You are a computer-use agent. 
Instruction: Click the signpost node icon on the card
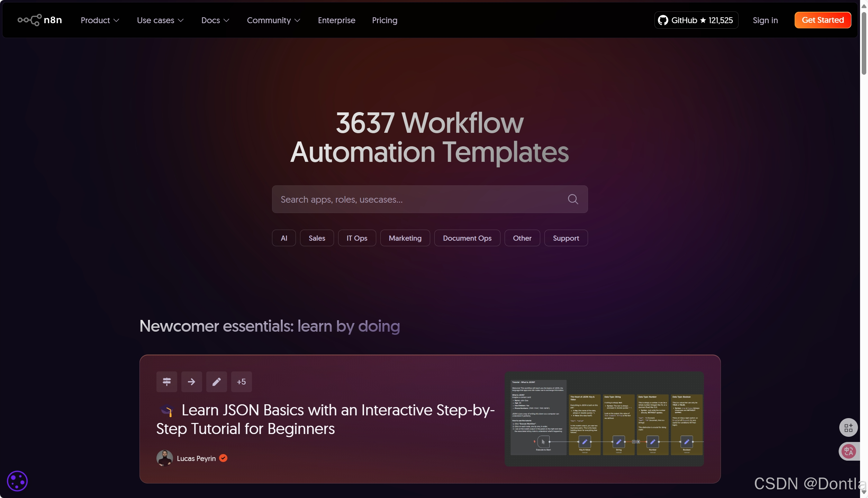[166, 381]
